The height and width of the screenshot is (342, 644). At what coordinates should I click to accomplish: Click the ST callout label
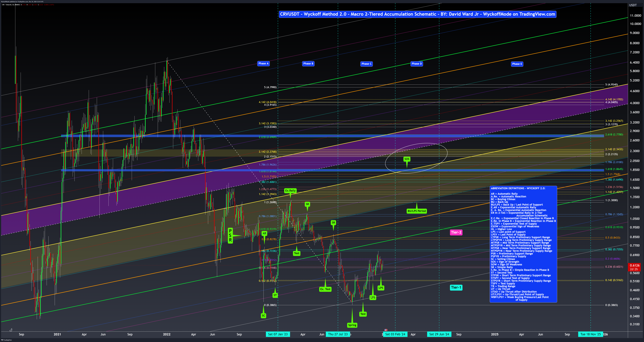[x=275, y=295]
